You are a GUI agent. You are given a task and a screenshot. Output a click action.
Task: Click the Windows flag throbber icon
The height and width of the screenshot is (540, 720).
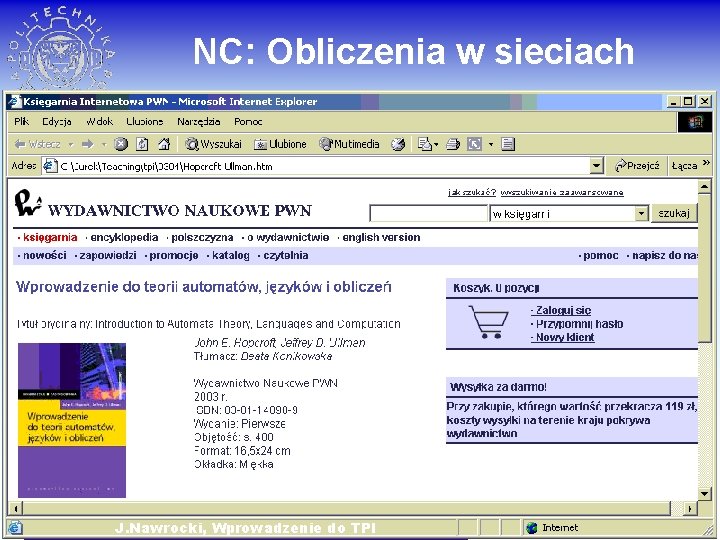point(695,122)
